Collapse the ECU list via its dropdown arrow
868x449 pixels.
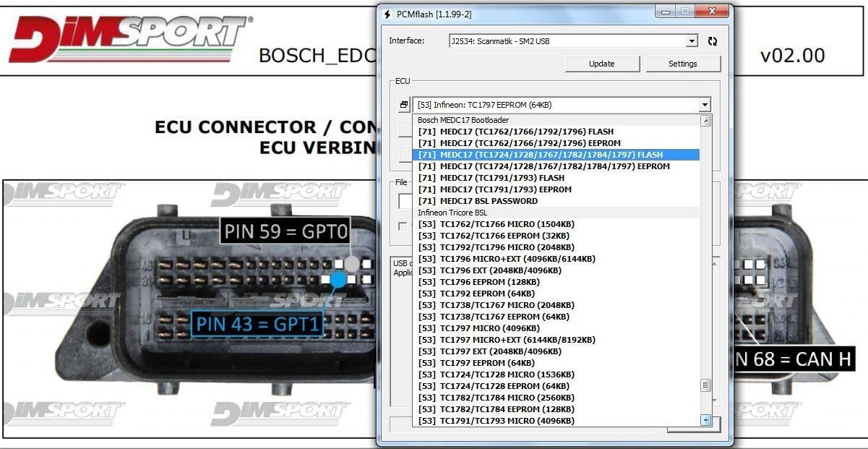(706, 103)
